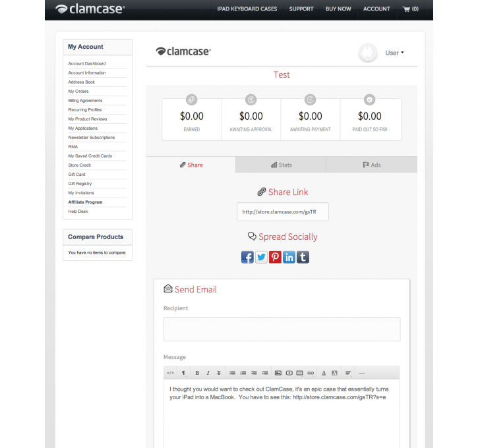Choose the text background color
Image resolution: width=478 pixels, height=448 pixels.
pos(334,373)
